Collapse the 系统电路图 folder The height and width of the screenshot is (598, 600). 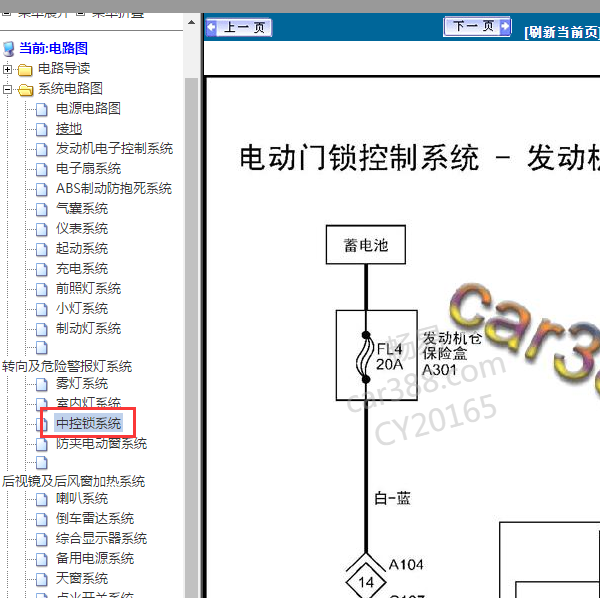point(7,90)
